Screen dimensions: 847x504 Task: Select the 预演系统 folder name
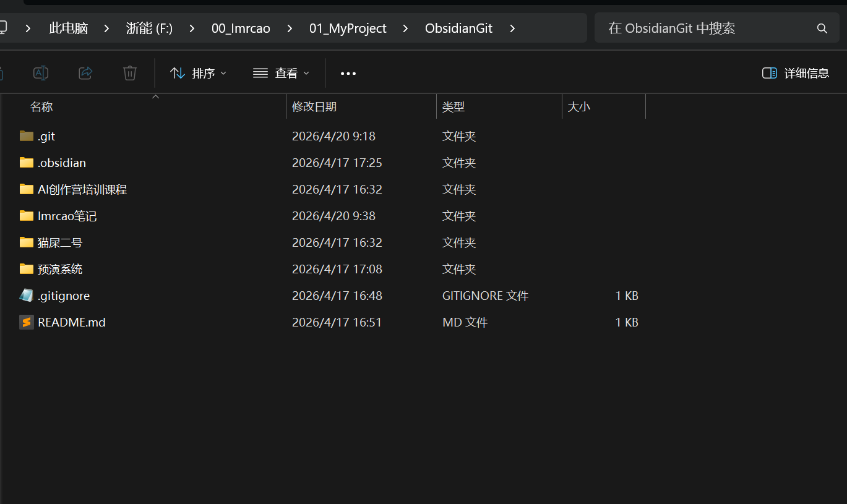60,269
